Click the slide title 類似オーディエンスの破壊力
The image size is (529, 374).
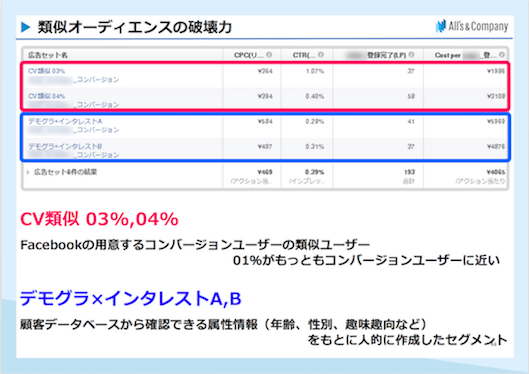[x=135, y=27]
